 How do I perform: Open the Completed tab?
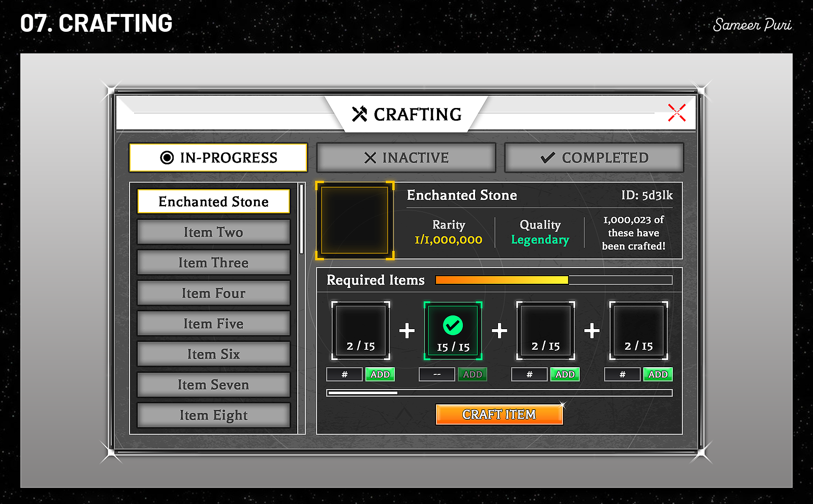tap(594, 158)
